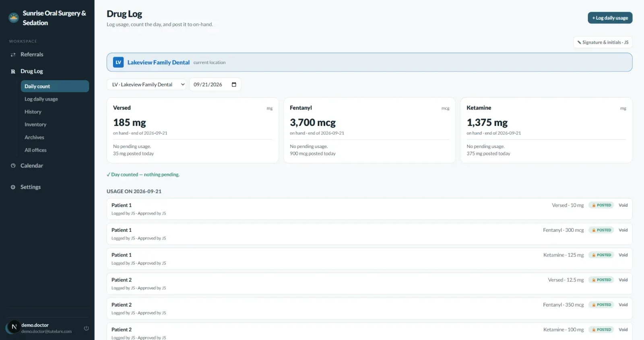The image size is (644, 340).
Task: Select Daily count in the sidebar
Action: click(x=55, y=86)
